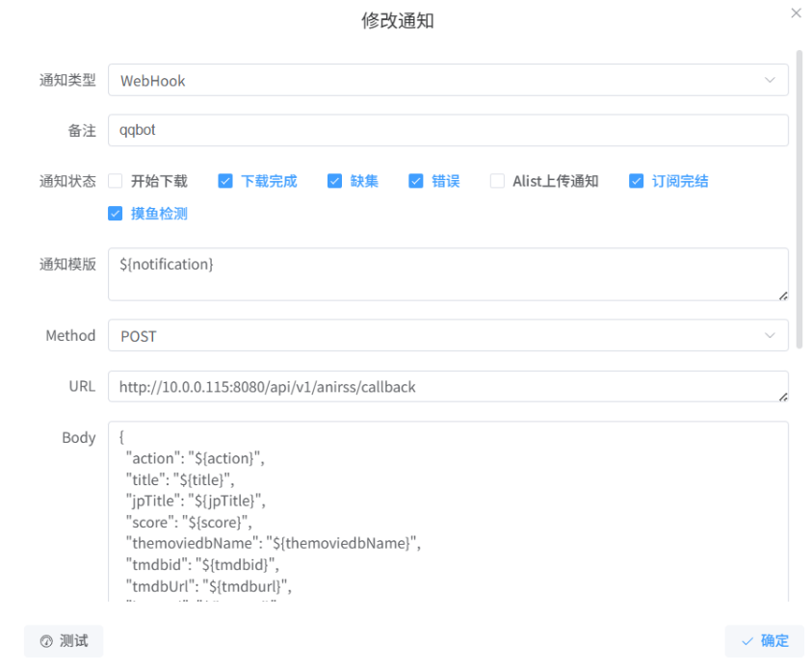This screenshot has width=812, height=669.
Task: Click the "score": "${score}" line in Body
Action: tap(189, 523)
